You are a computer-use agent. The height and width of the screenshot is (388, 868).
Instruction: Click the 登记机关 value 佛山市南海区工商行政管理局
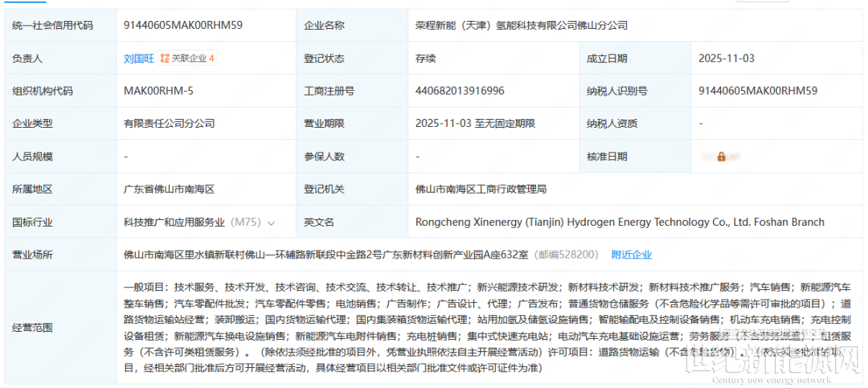(x=481, y=190)
